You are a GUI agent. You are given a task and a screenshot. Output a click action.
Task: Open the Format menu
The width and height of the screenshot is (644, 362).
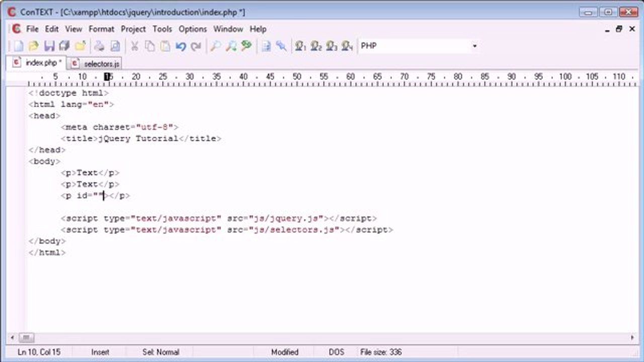click(x=102, y=29)
